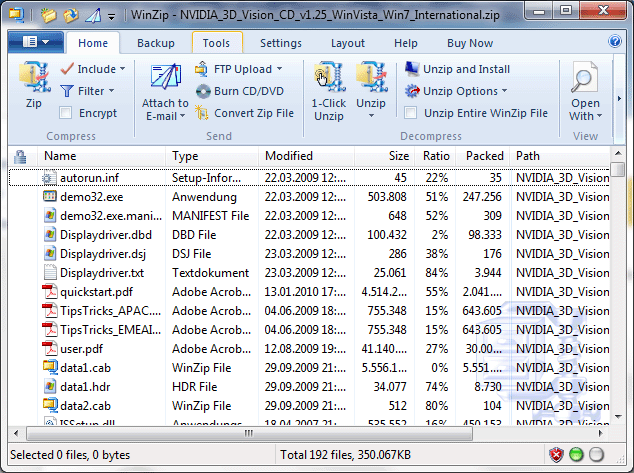Select the Displaydriver.txt file icon
The height and width of the screenshot is (473, 634).
(50, 272)
